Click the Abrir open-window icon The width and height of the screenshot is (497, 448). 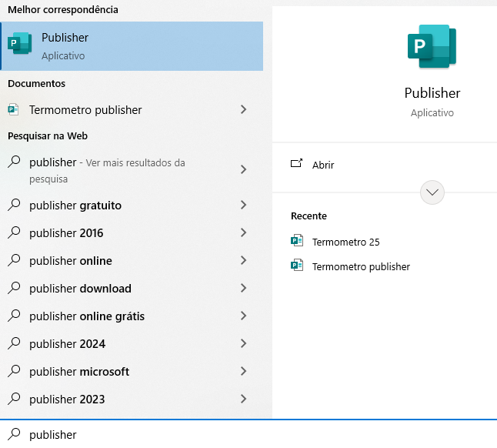[x=297, y=163]
